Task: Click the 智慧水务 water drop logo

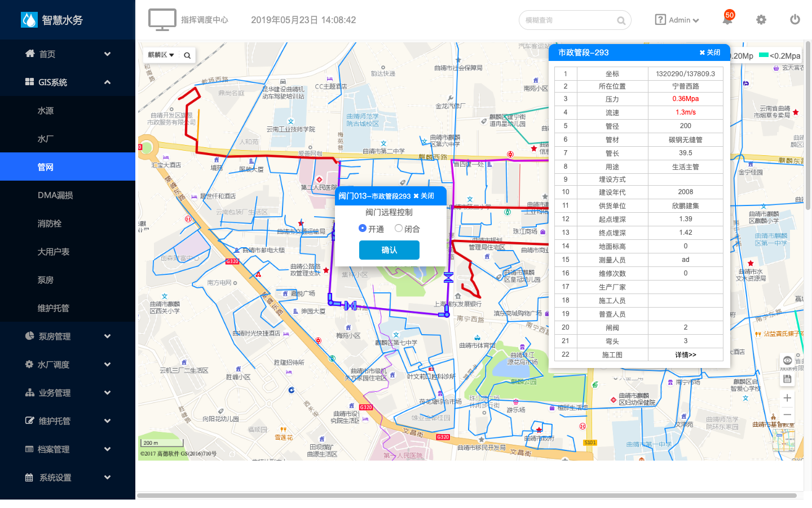Action: (29, 20)
